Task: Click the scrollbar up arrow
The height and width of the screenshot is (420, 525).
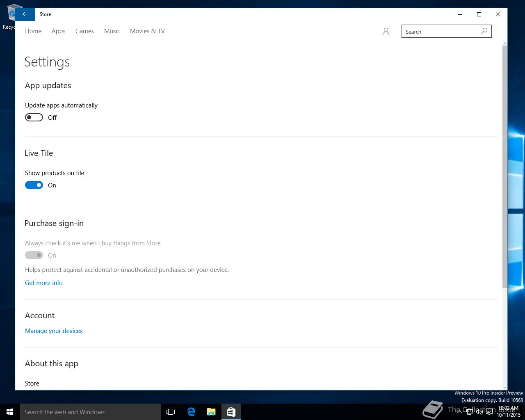Action: click(504, 43)
